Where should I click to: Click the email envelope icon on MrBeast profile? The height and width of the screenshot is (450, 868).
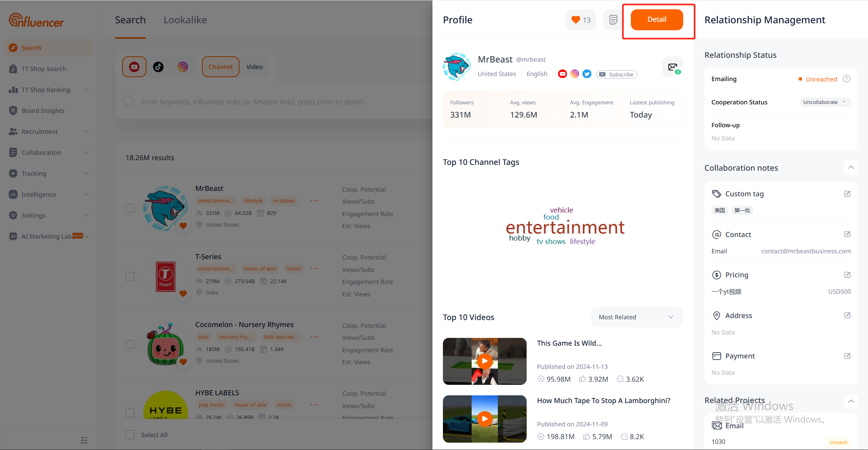pos(673,67)
